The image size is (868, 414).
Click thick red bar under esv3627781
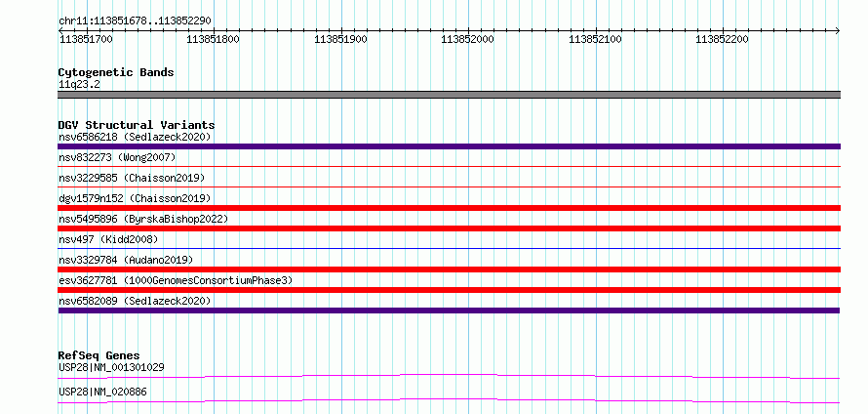(x=449, y=290)
